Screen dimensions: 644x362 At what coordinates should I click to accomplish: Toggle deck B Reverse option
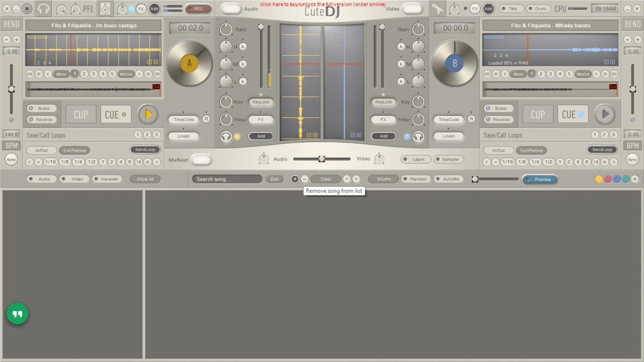click(499, 119)
